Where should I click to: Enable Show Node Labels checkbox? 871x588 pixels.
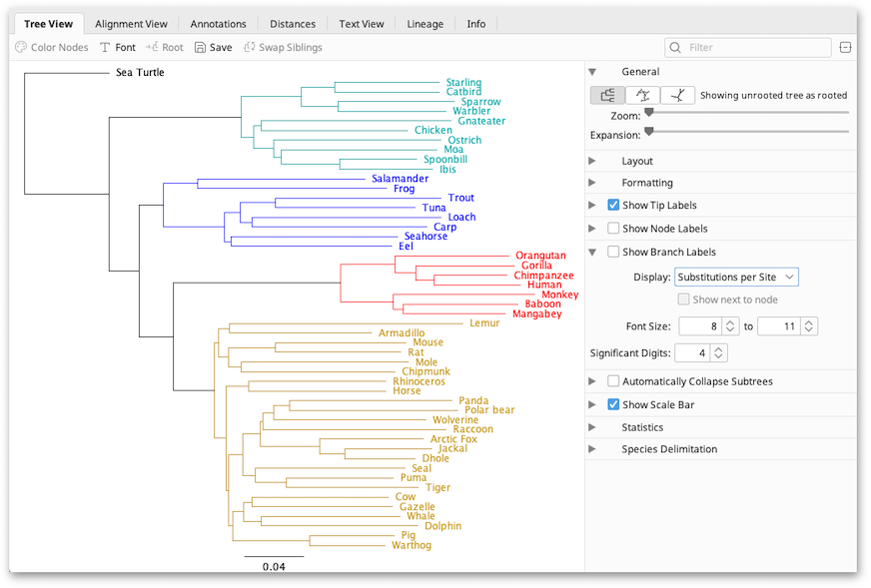pyautogui.click(x=613, y=229)
